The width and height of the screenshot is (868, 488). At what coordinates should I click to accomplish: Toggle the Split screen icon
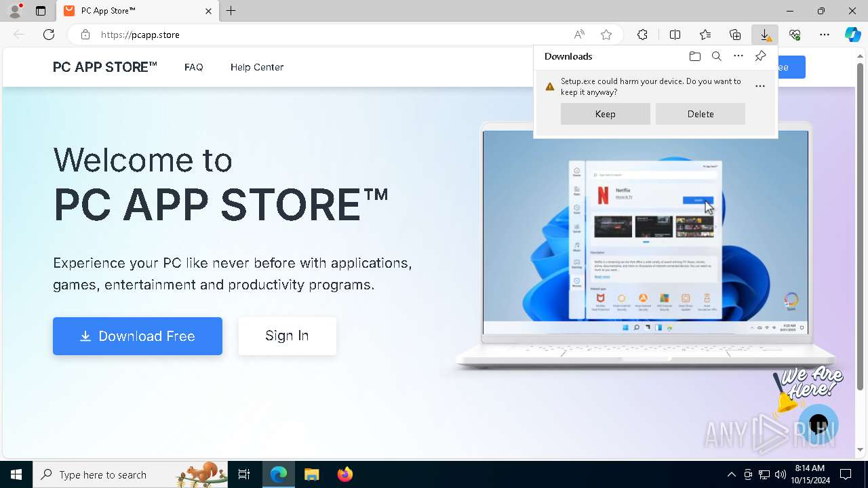point(675,35)
